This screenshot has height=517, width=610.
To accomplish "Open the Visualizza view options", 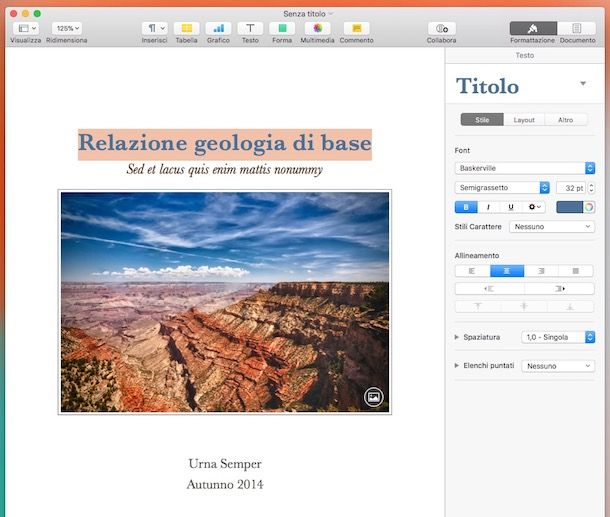I will [x=26, y=28].
